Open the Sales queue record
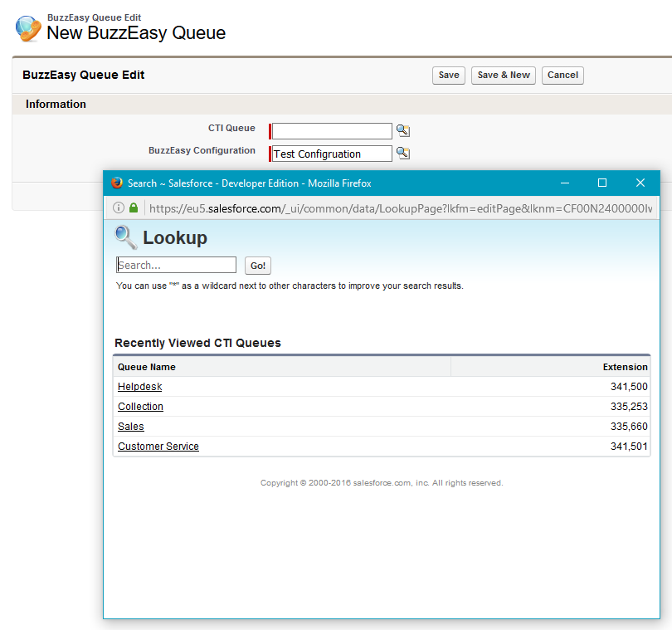This screenshot has width=672, height=630. pyautogui.click(x=130, y=426)
